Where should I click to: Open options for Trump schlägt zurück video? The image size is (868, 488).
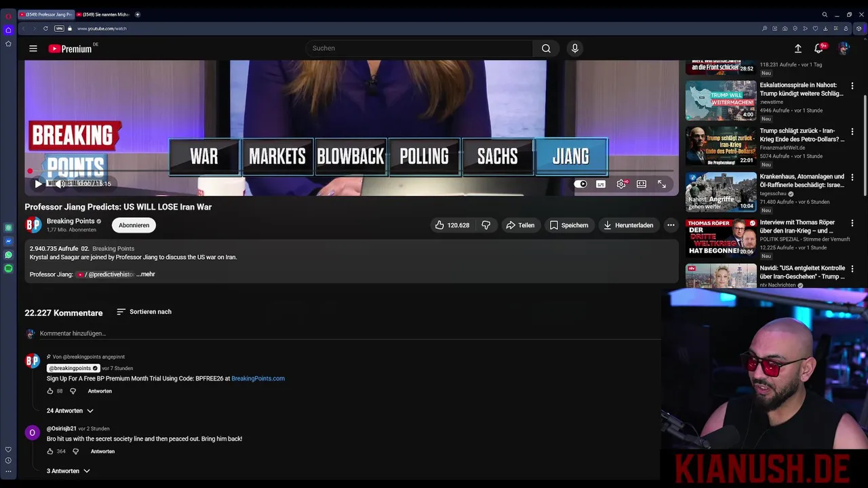(852, 131)
